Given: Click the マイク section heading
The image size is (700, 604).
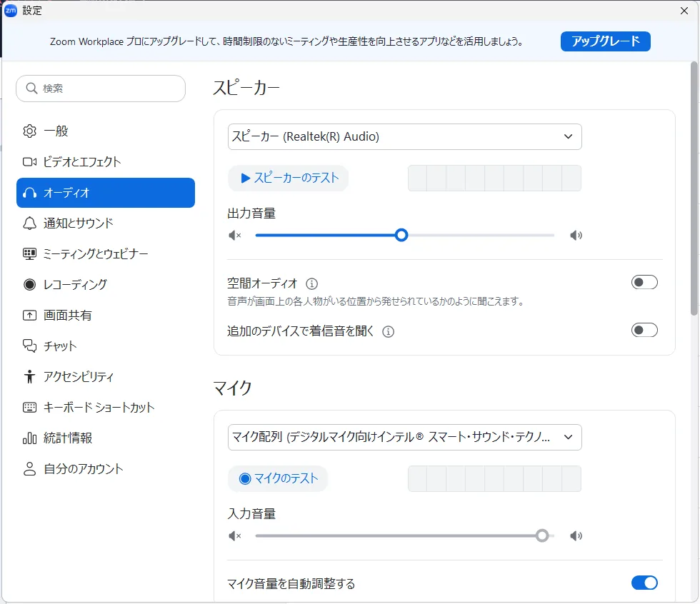Looking at the screenshot, I should [233, 388].
